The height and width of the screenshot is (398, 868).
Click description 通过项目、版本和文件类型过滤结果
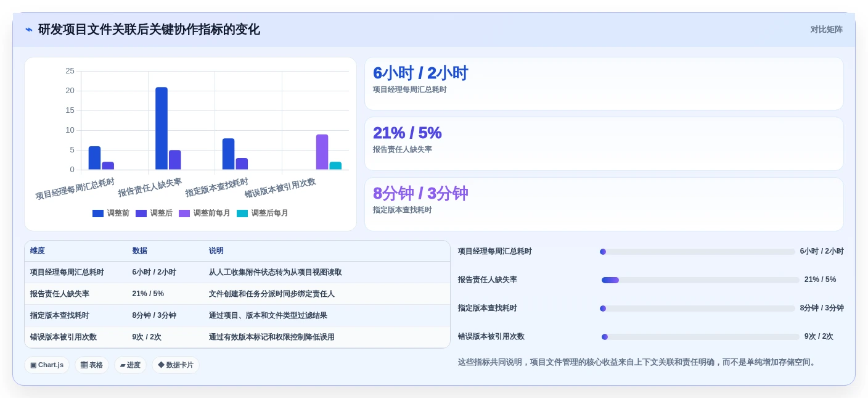click(x=268, y=315)
